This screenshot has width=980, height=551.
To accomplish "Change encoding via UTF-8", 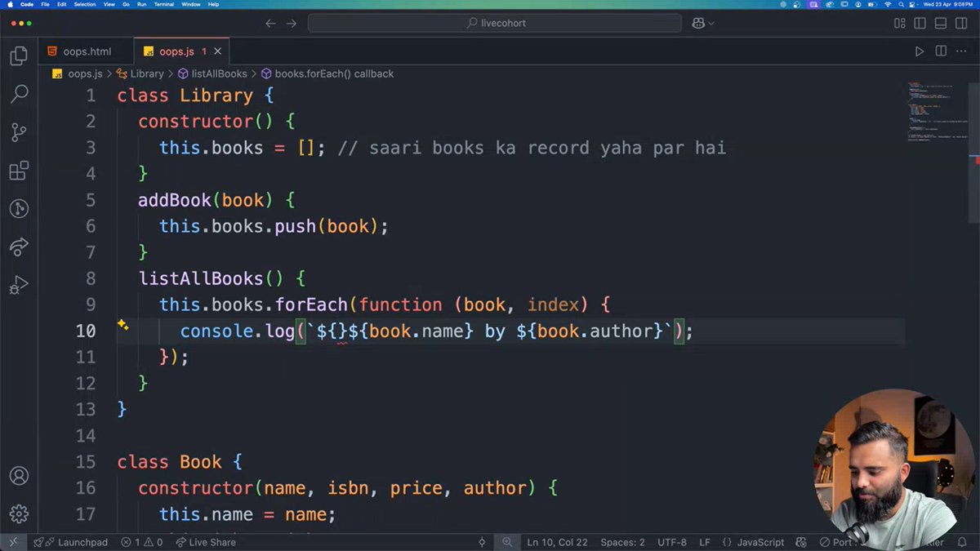I will point(673,542).
